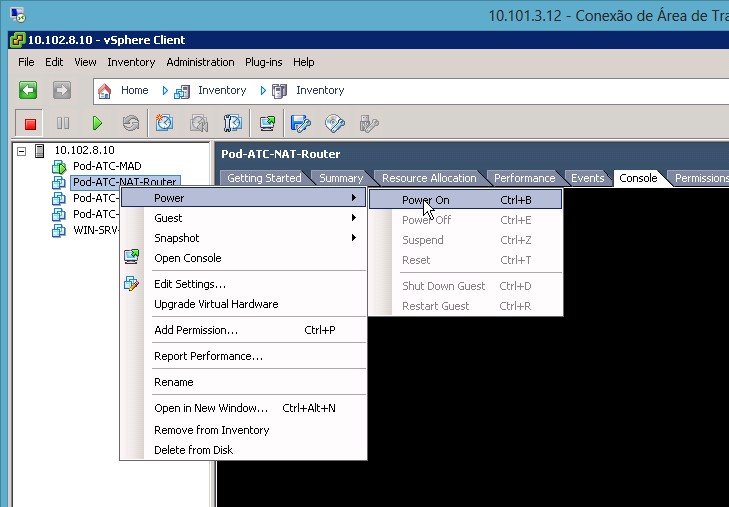Click the Launch Virtual Machine Console icon
Image resolution: width=729 pixels, height=507 pixels.
click(267, 123)
